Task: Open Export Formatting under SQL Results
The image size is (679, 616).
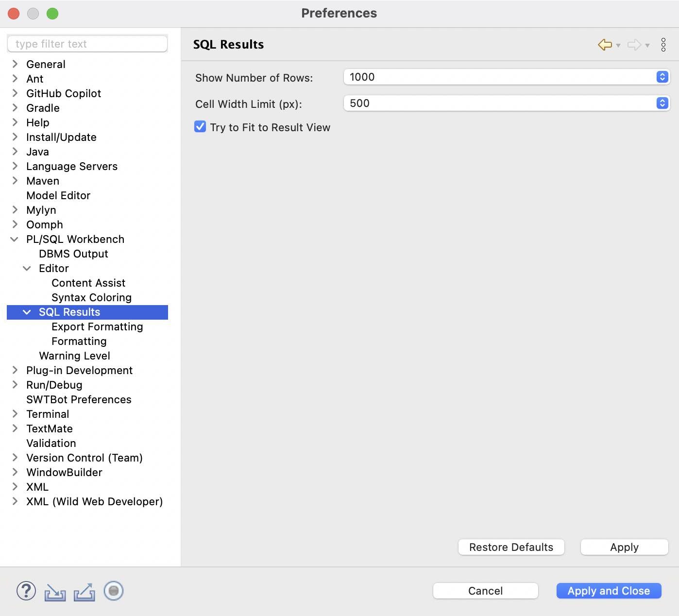Action: [x=97, y=326]
